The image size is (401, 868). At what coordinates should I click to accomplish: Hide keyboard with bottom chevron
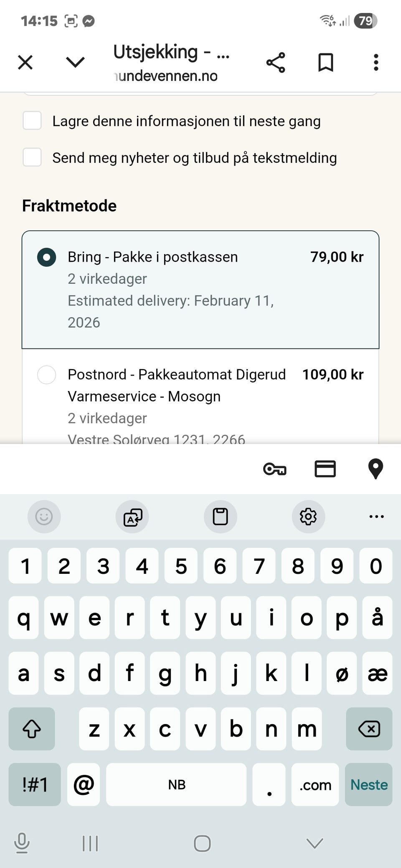point(315,843)
